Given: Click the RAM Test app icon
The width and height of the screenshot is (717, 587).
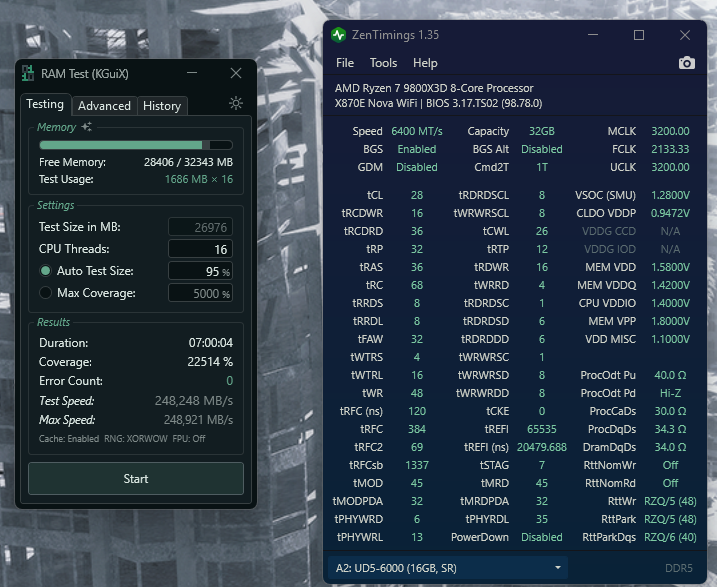Looking at the screenshot, I should (28, 73).
